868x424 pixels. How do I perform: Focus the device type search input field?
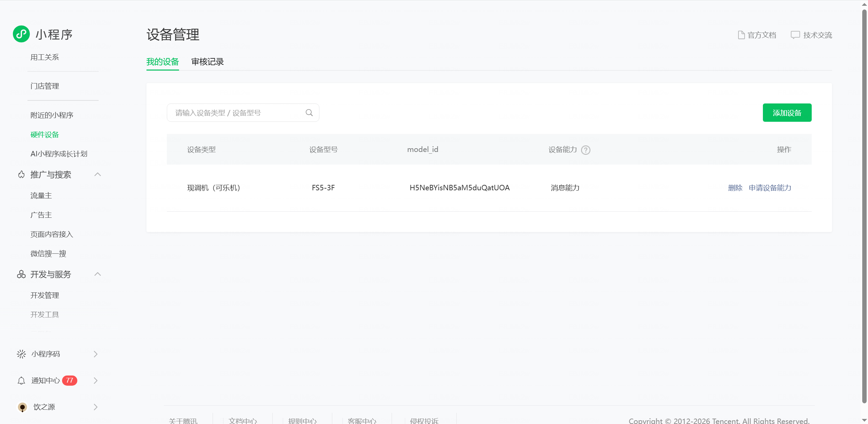tap(237, 113)
